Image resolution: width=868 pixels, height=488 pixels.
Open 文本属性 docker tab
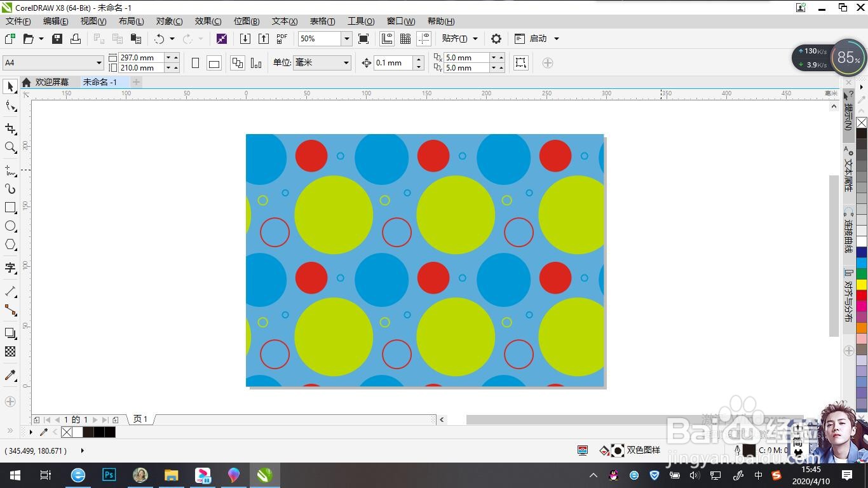click(x=848, y=169)
